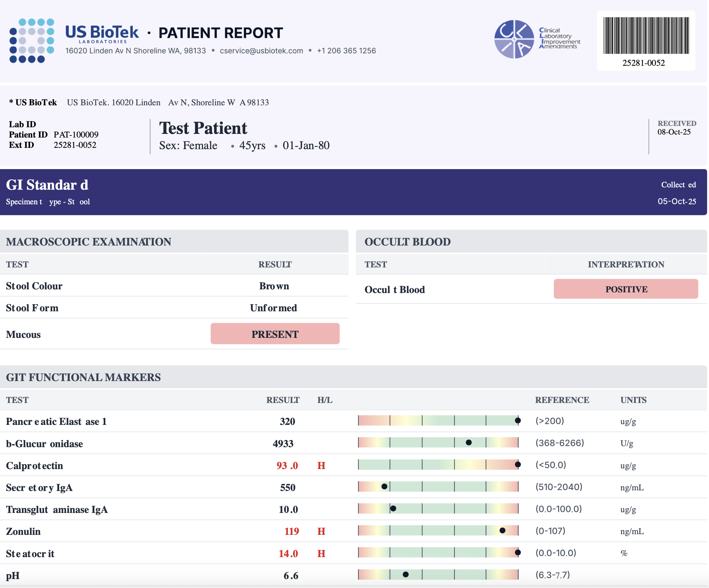Image resolution: width=709 pixels, height=588 pixels.
Task: Click the Pancreatic Elastase 1 result 320
Action: click(287, 421)
